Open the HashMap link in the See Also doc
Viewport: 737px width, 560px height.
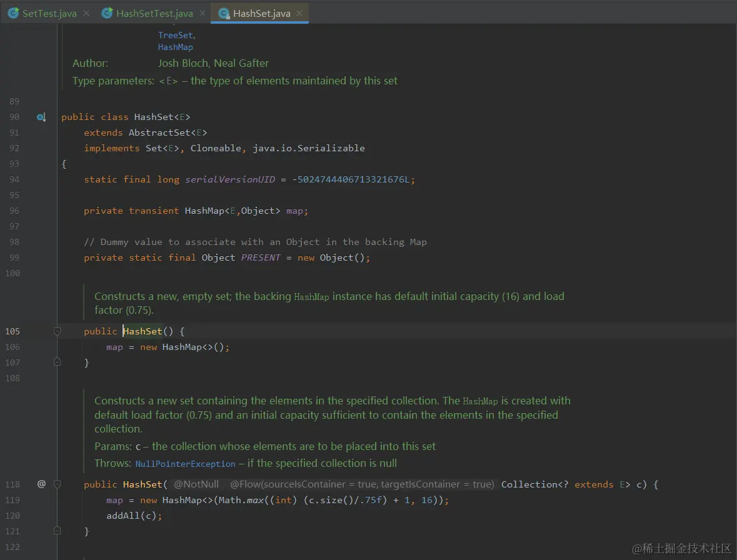point(175,47)
